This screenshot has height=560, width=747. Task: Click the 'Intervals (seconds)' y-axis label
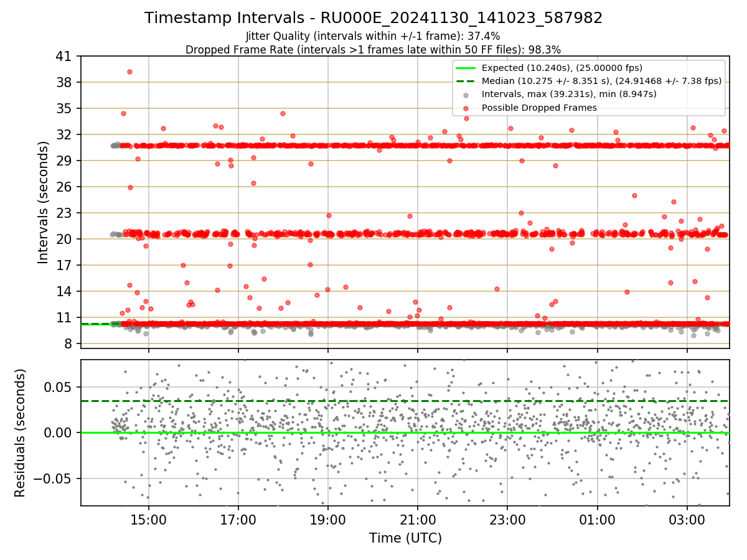(43, 202)
